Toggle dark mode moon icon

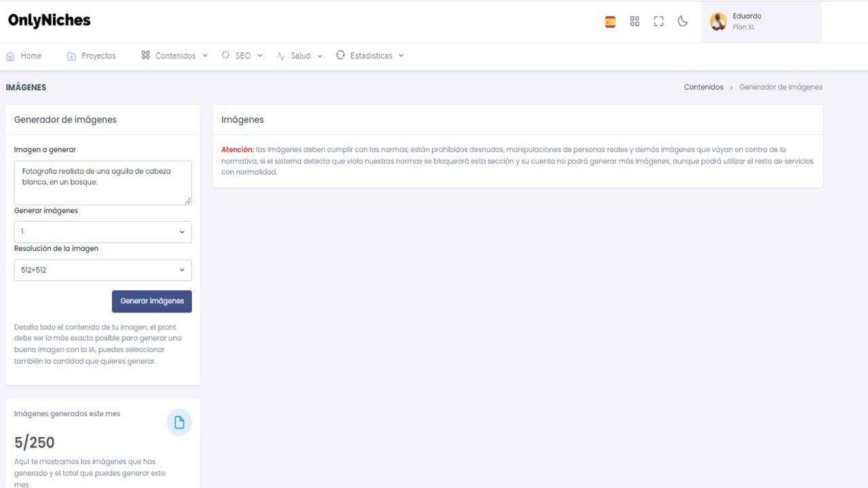click(683, 22)
